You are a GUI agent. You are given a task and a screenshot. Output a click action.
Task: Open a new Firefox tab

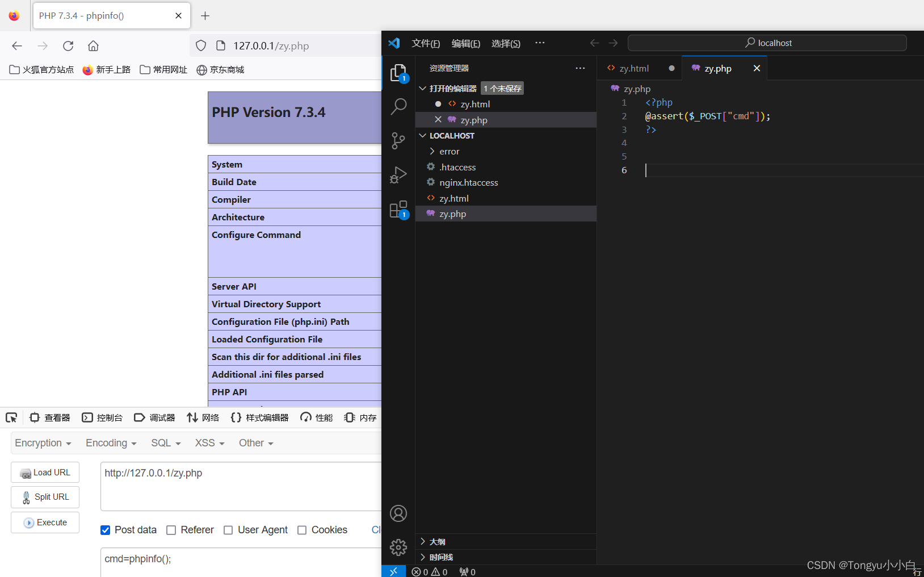point(205,16)
